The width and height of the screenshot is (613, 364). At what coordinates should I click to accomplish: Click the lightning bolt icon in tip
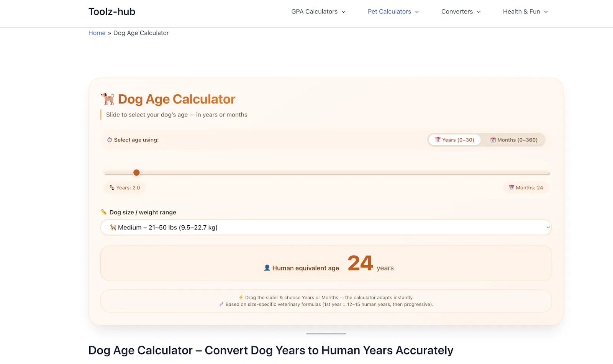pos(241,297)
